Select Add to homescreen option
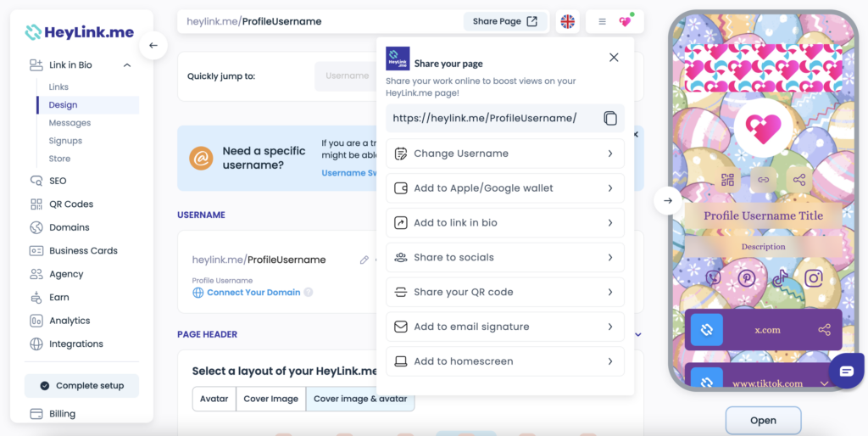Viewport: 868px width, 436px height. (x=505, y=361)
